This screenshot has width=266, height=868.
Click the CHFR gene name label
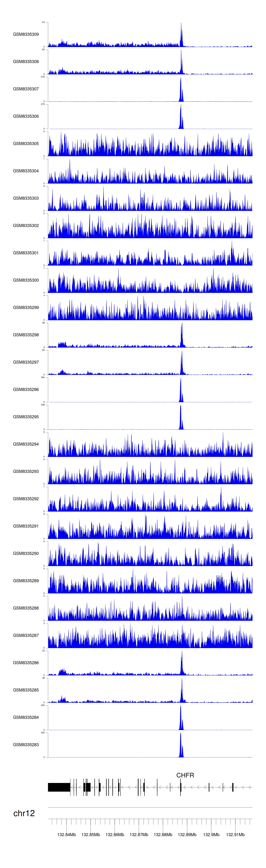(x=185, y=775)
